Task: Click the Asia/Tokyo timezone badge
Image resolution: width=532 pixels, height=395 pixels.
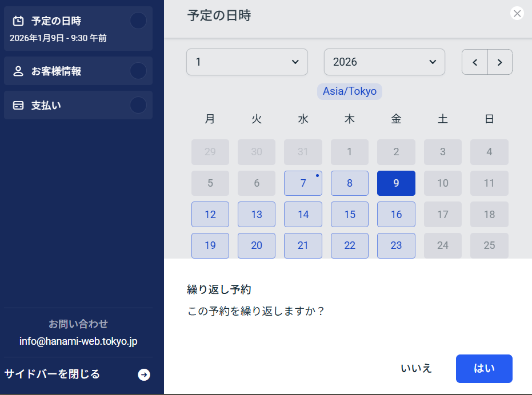Action: click(x=349, y=91)
